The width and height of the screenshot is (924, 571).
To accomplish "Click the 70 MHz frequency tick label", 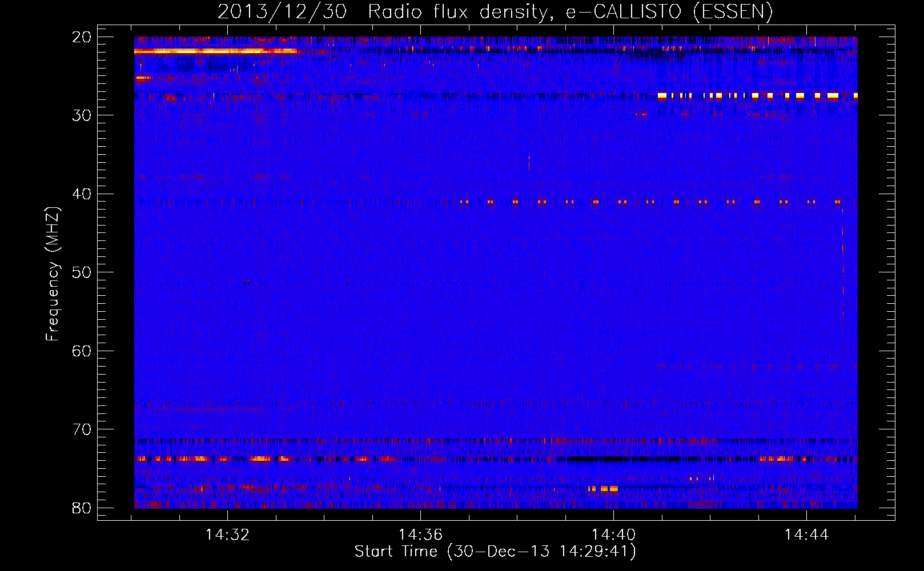I will (x=82, y=429).
